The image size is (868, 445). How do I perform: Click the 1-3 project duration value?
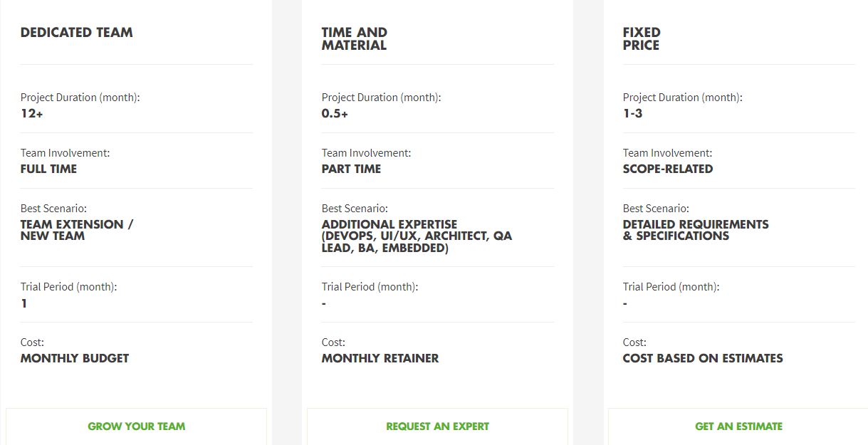632,113
